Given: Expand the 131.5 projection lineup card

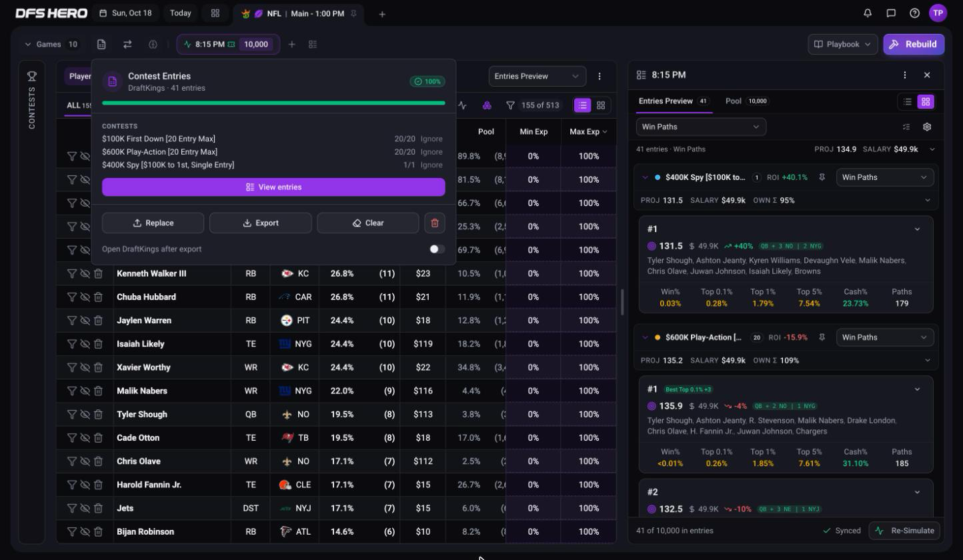Looking at the screenshot, I should tap(917, 229).
